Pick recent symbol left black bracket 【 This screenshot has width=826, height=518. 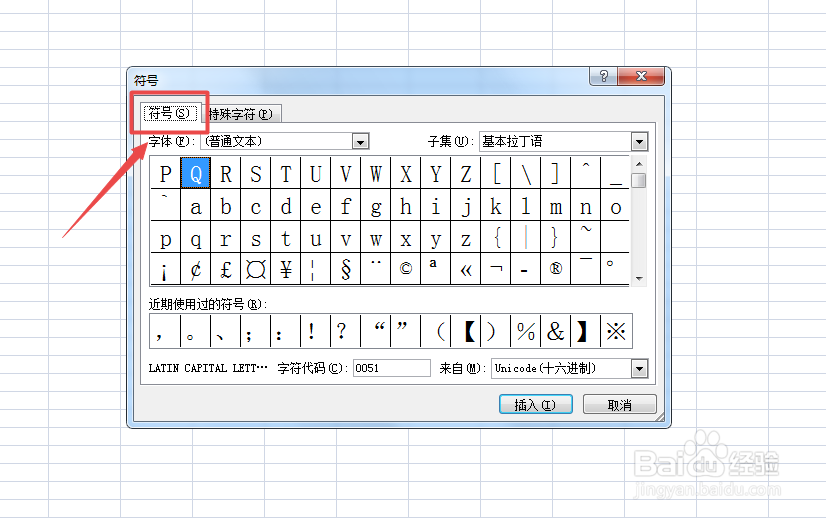click(x=466, y=331)
